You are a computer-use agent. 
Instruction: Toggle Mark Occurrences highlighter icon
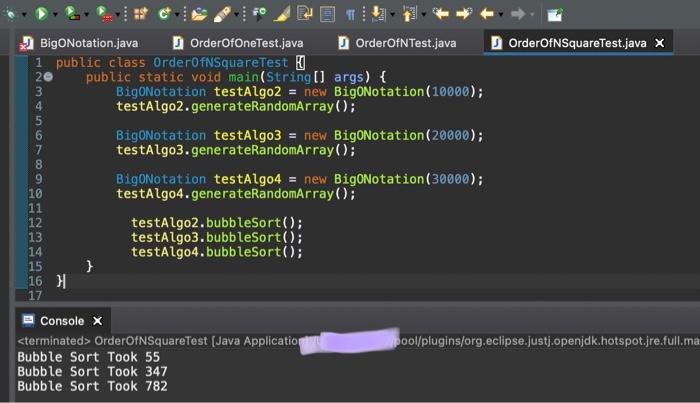point(282,14)
